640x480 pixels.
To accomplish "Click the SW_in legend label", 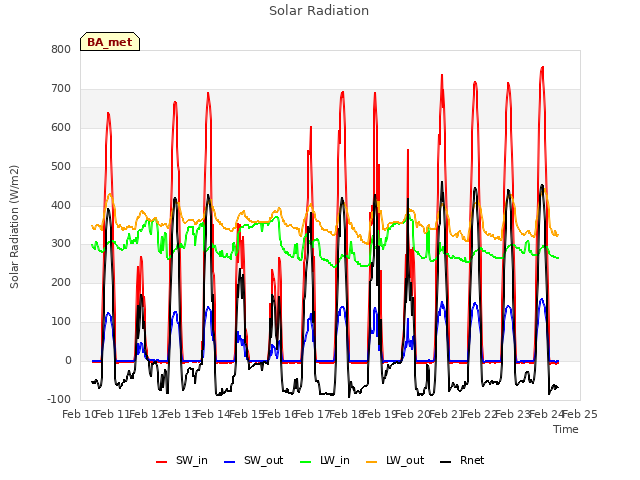I will click(192, 460).
